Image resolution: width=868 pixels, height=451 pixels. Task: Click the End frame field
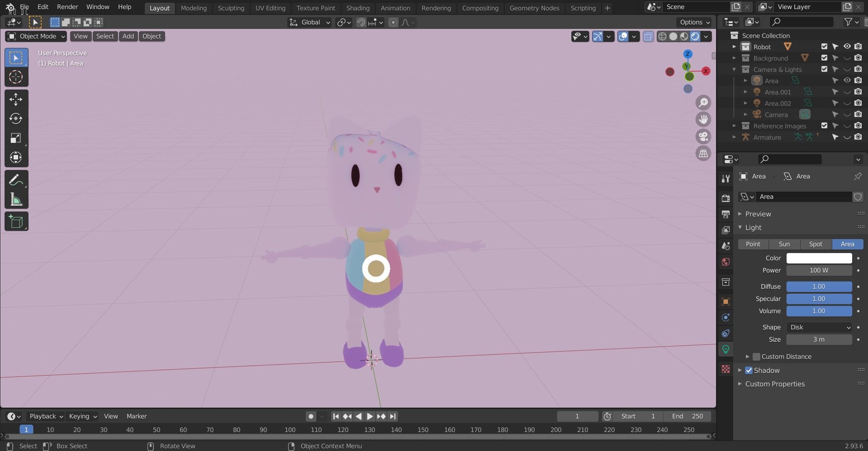tap(687, 416)
